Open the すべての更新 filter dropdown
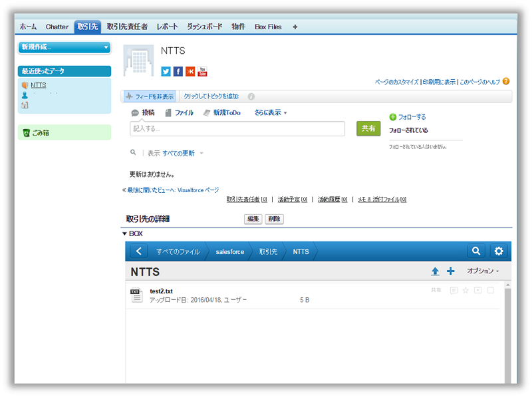 point(182,154)
